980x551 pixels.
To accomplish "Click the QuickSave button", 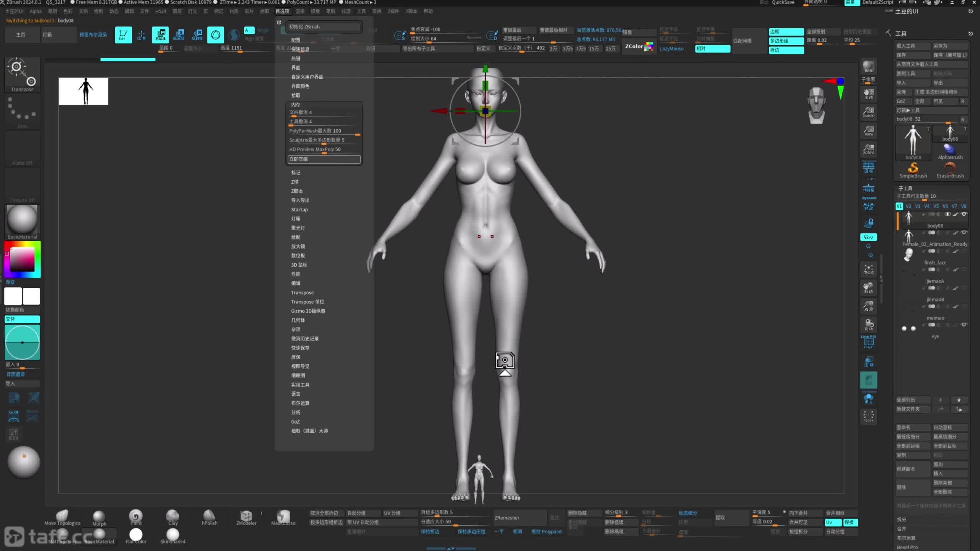I will (x=783, y=2).
